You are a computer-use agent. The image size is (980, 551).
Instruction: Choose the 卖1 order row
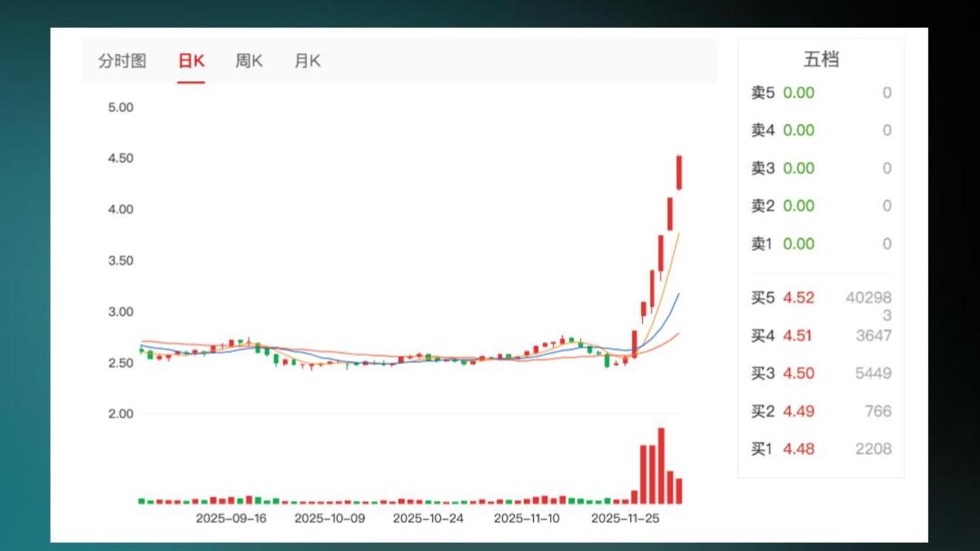[x=821, y=244]
